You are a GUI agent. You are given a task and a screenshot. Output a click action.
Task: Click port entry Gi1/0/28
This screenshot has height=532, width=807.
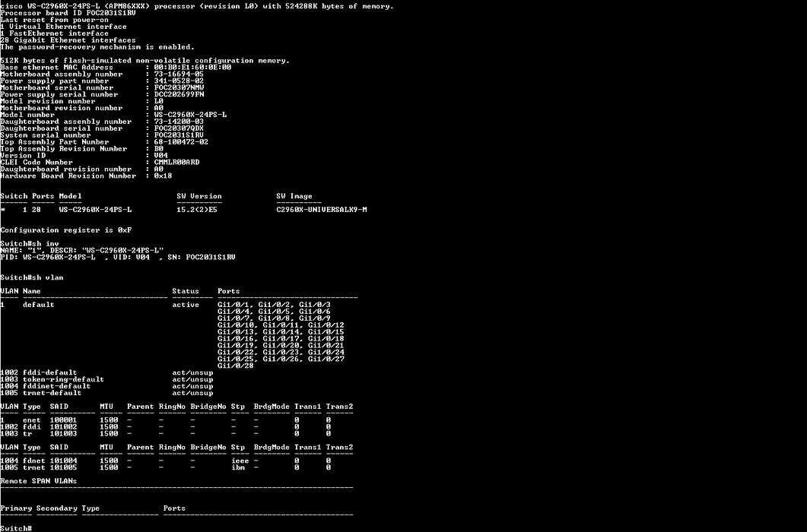tap(236, 366)
